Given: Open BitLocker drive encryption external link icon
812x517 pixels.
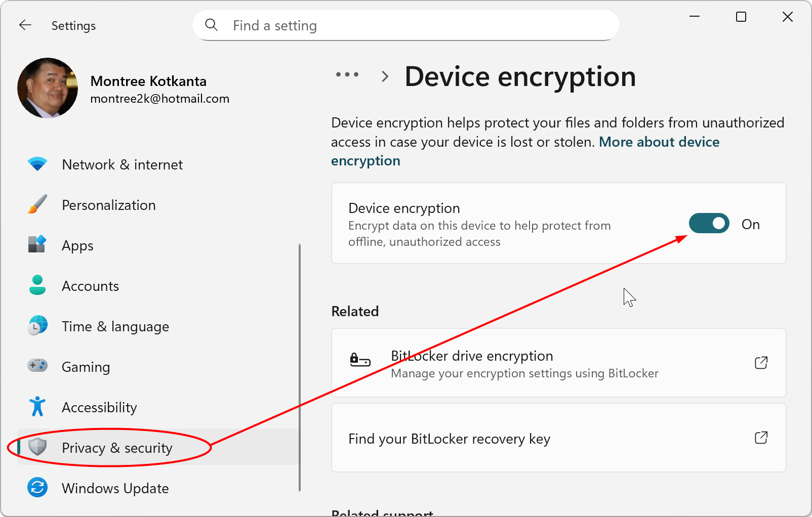Looking at the screenshot, I should [x=761, y=362].
